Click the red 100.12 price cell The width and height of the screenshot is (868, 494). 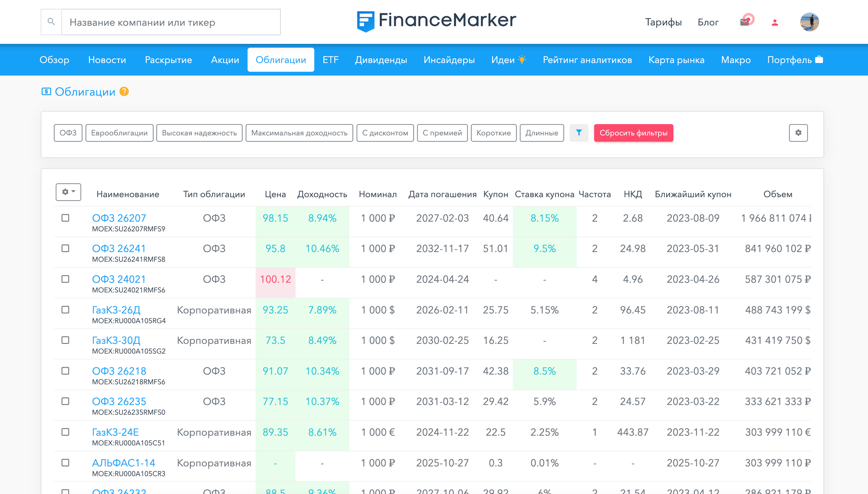tap(276, 283)
